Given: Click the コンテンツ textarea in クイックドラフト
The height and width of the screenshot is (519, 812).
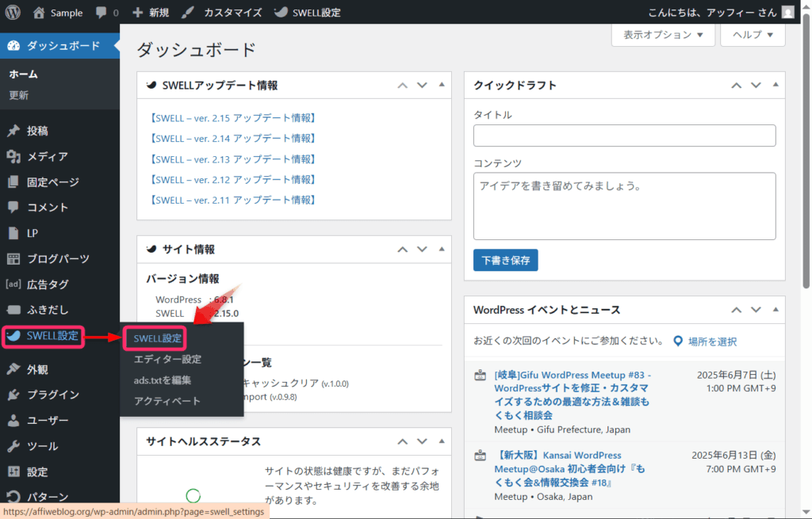Looking at the screenshot, I should (625, 206).
